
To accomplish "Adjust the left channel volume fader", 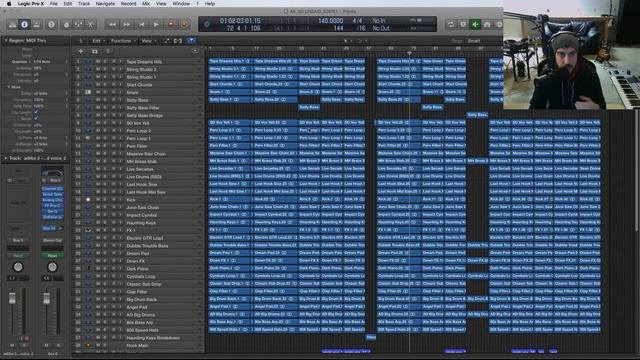I will click(12, 299).
